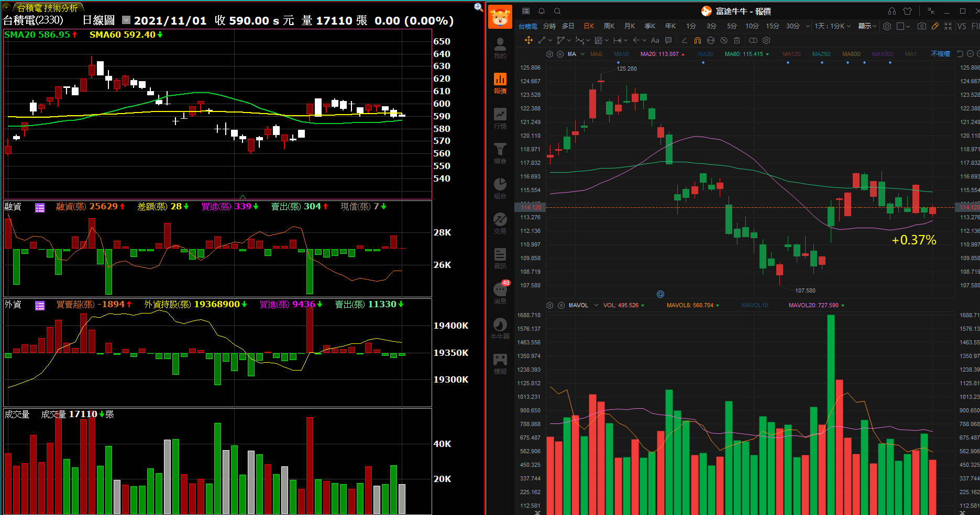Switch to 月K chart tab
Image resolution: width=980 pixels, height=515 pixels.
630,26
